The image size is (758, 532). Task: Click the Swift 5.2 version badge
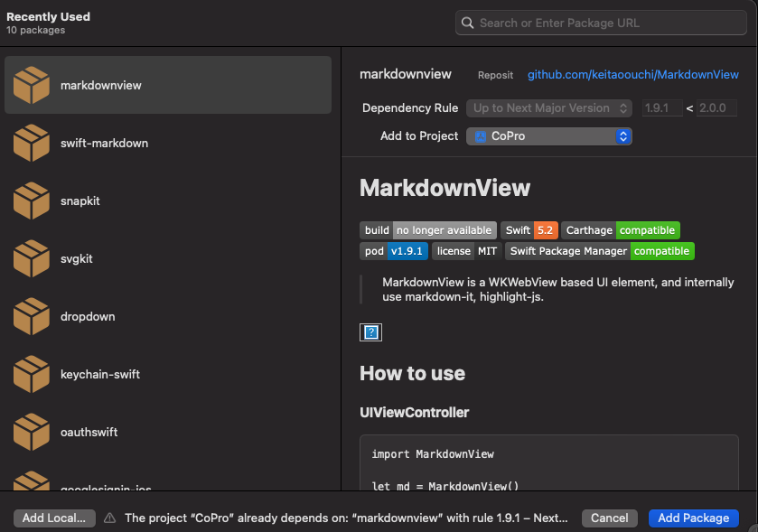click(529, 229)
